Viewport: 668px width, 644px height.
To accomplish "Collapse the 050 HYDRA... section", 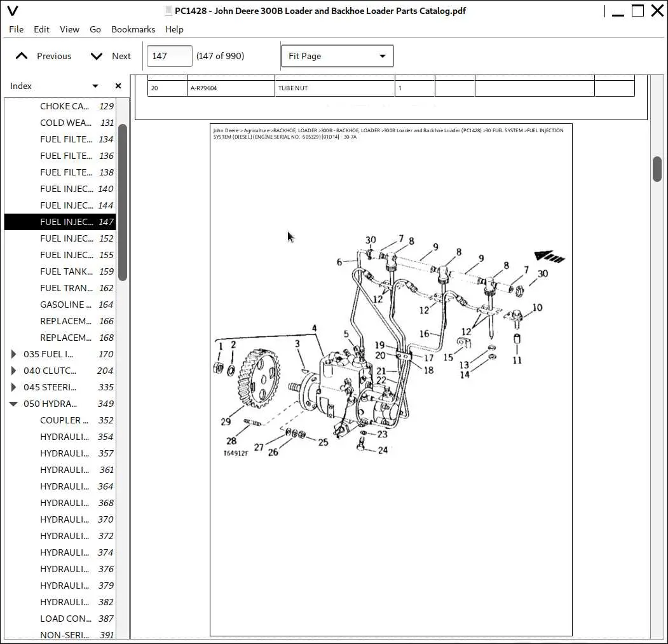I will [13, 404].
